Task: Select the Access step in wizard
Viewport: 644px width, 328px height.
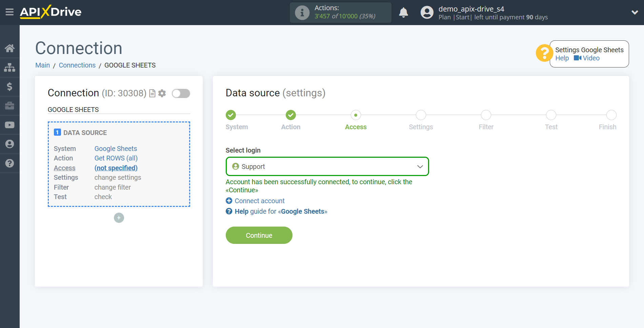Action: pos(356,115)
